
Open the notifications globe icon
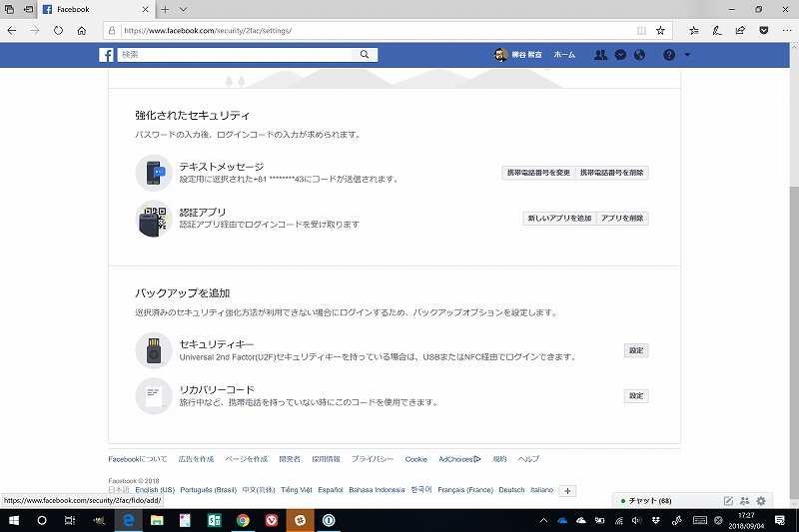coord(639,55)
